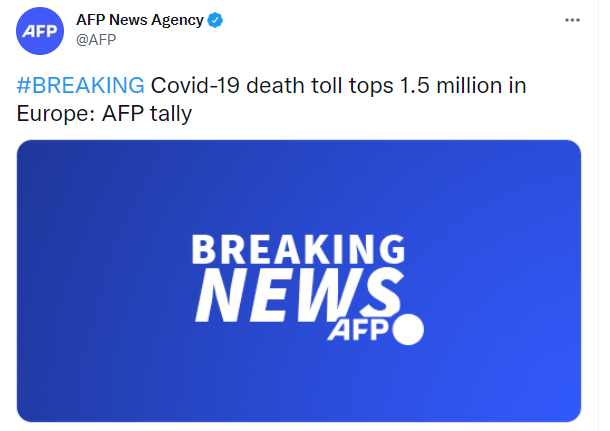The image size is (610, 431).
Task: Click the @AFP handle
Action: [x=97, y=40]
